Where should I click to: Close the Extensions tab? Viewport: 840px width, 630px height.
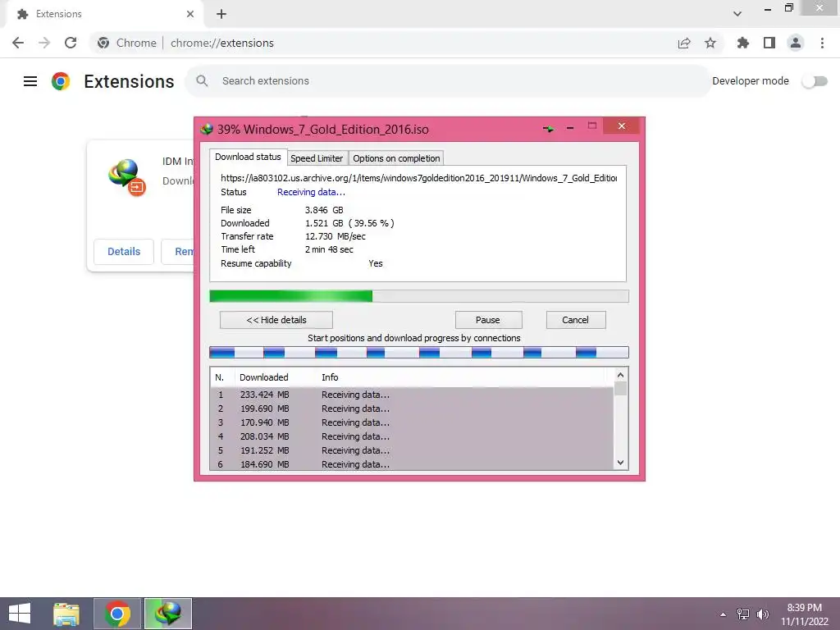[190, 14]
